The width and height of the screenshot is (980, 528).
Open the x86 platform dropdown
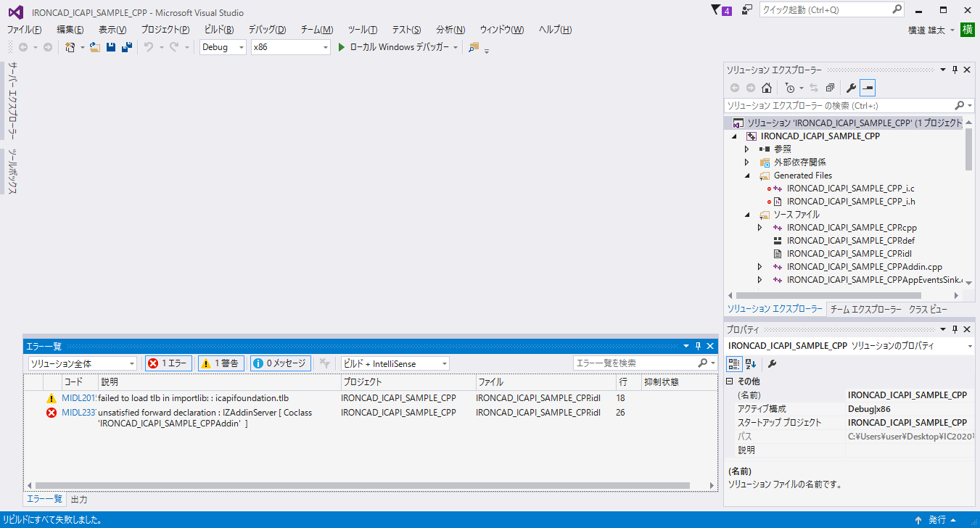tap(290, 47)
